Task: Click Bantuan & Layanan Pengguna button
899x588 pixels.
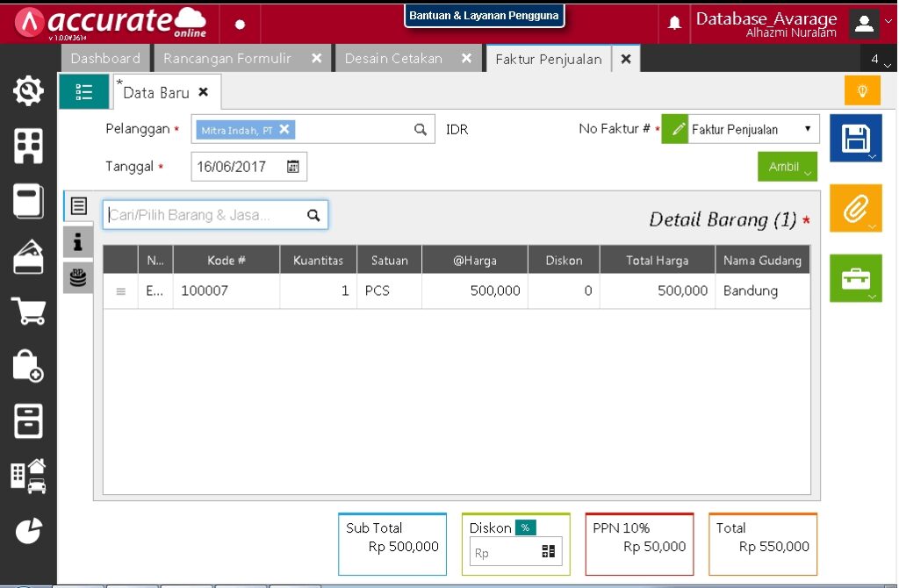Action: (484, 16)
